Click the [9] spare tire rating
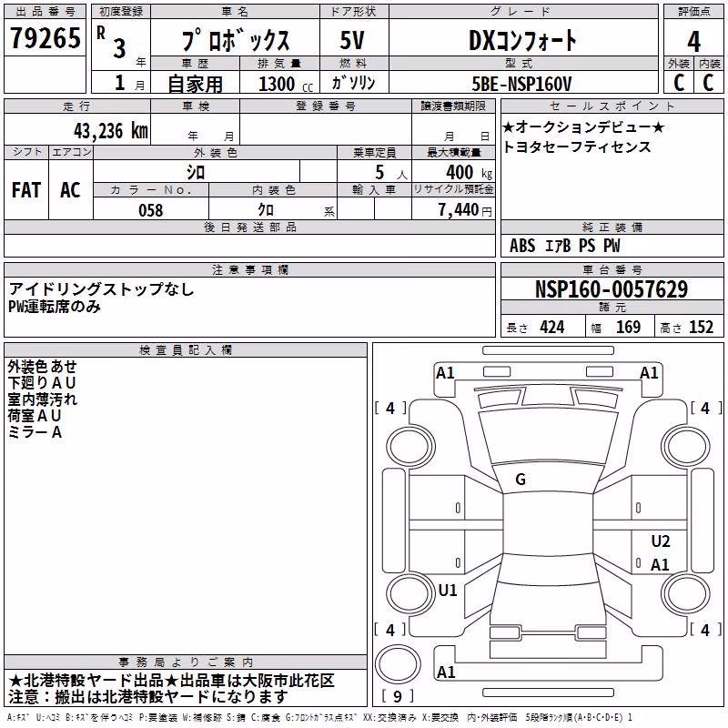Image resolution: width=728 pixels, height=728 pixels. click(398, 696)
